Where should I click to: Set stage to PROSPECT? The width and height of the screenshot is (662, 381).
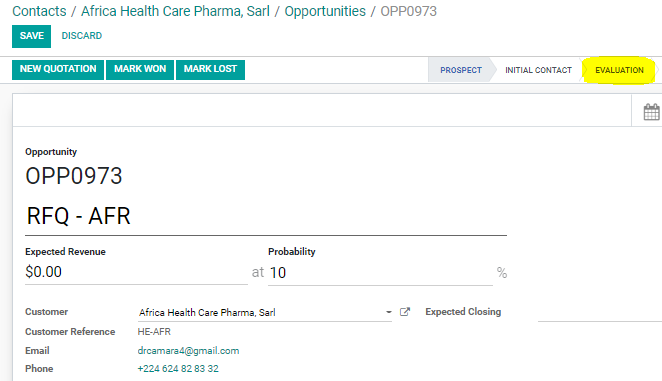(x=461, y=70)
